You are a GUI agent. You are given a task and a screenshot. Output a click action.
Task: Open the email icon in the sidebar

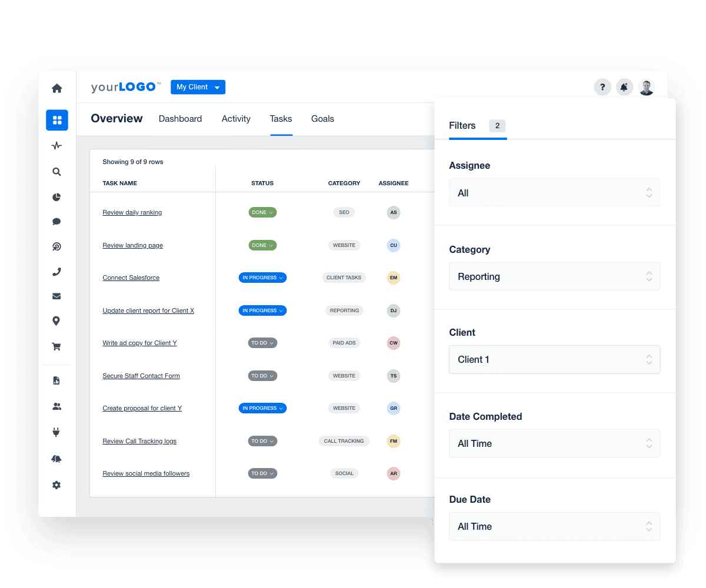pyautogui.click(x=56, y=296)
